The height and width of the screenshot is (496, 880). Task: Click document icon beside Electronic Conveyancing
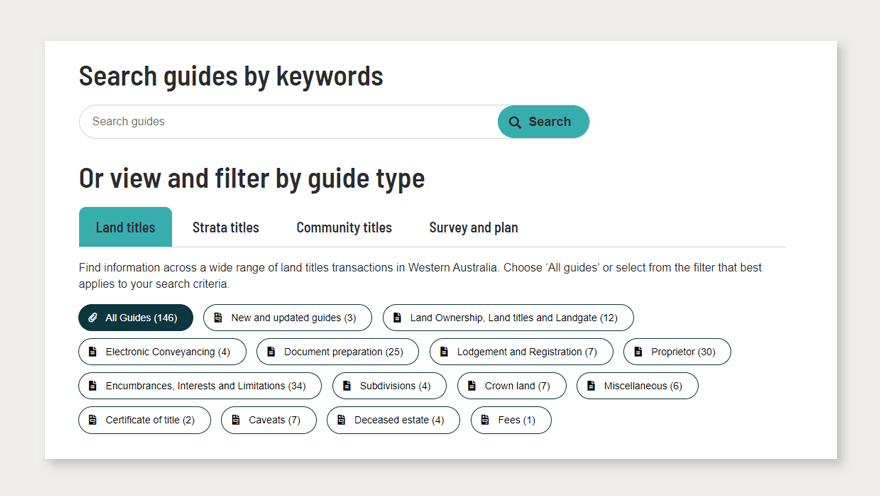pyautogui.click(x=93, y=352)
